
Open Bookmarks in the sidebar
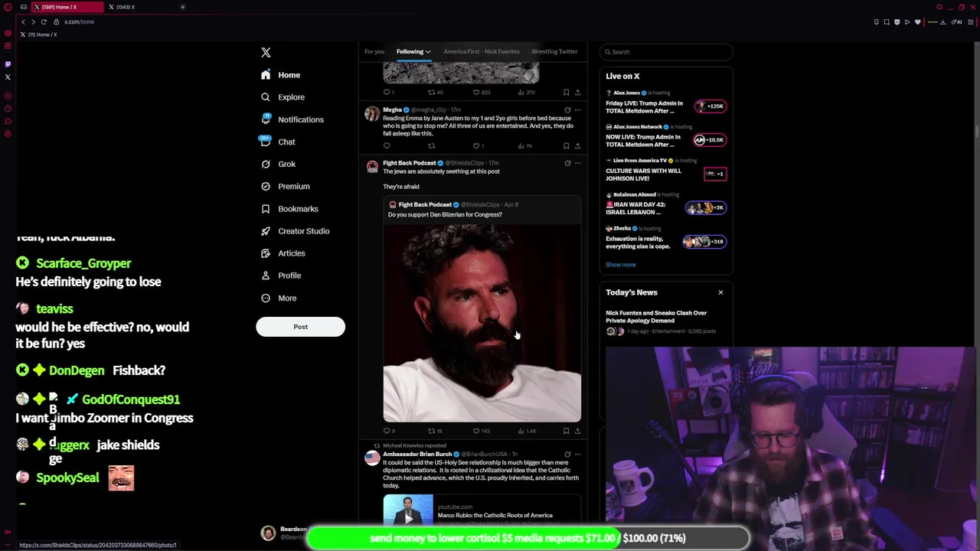click(289, 208)
